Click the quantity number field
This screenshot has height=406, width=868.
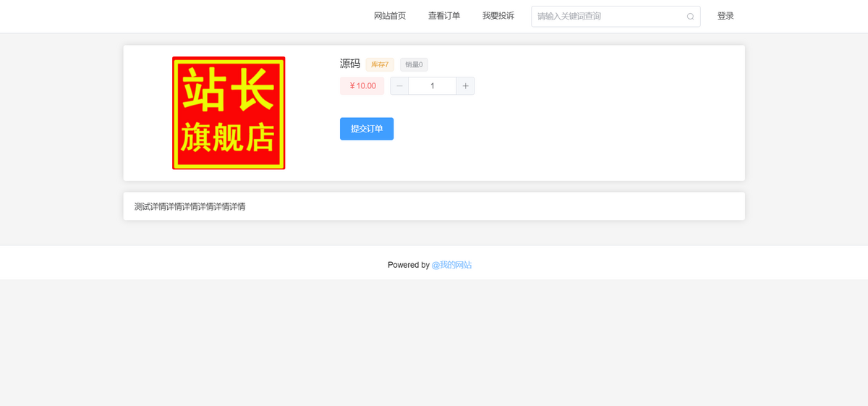[x=433, y=86]
